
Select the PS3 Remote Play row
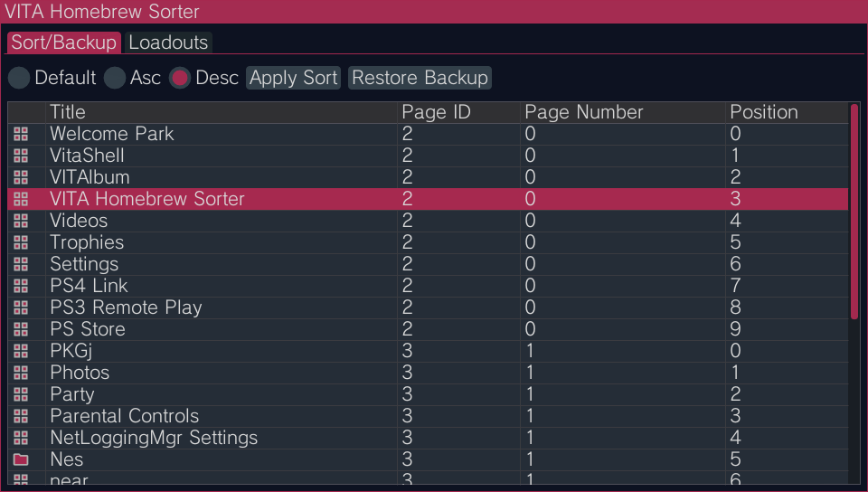tap(428, 307)
